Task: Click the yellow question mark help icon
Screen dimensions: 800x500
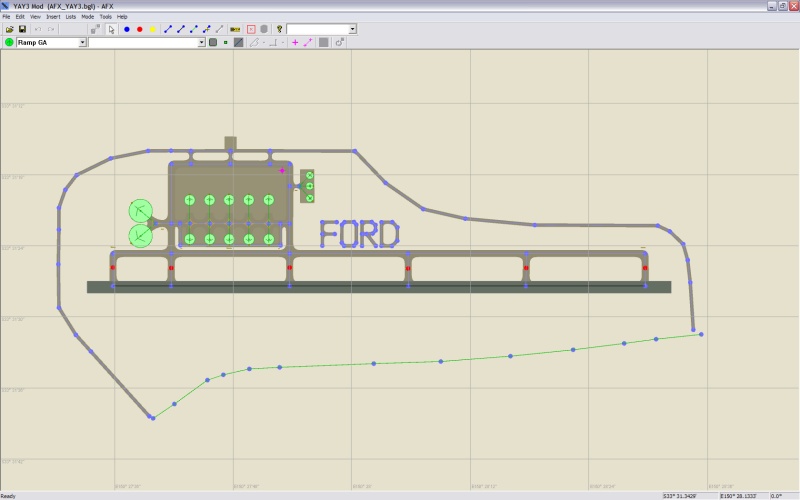Action: click(279, 29)
